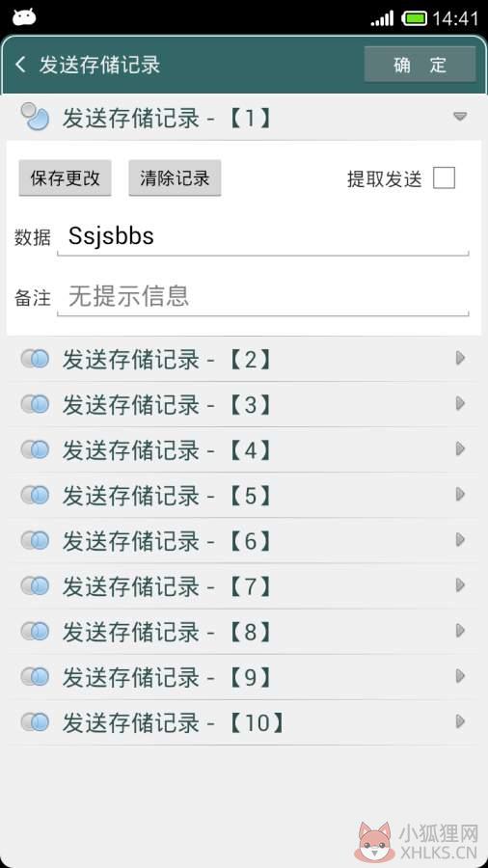Open the 发送存储记录 - 【7】 entry

point(244,585)
